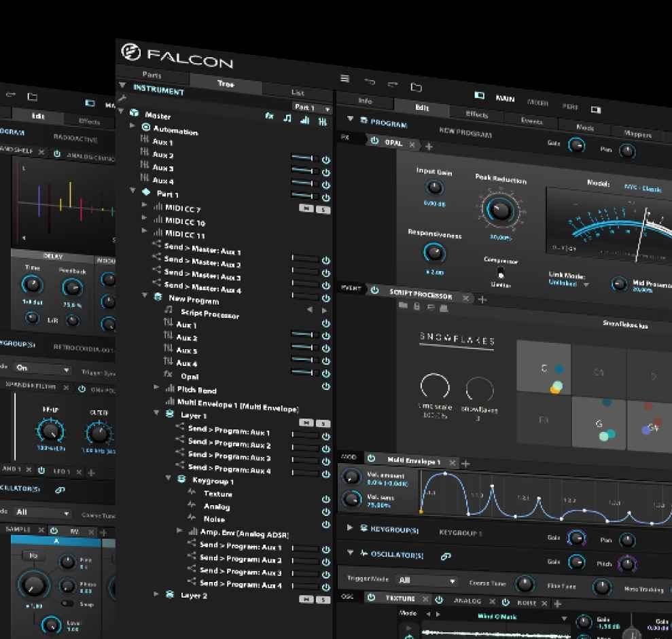Expand the KEYGROUP(S) section
Screen dimensions: 672x639
350,528
